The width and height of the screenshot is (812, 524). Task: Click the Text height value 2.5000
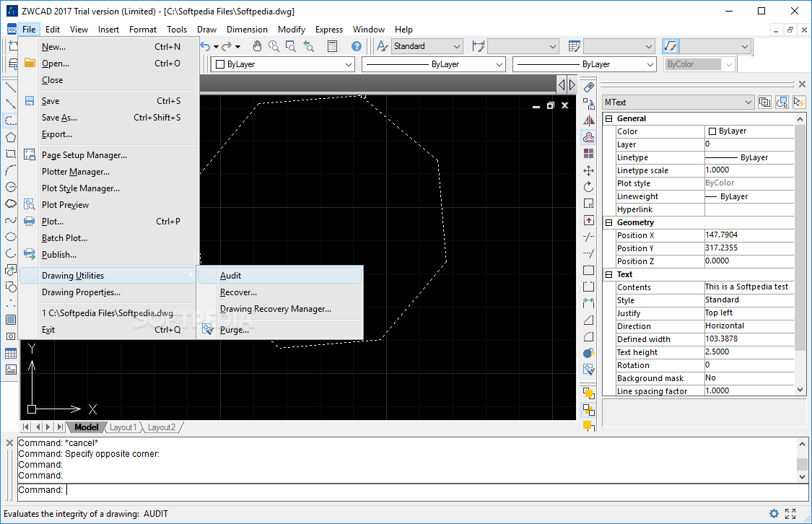748,351
